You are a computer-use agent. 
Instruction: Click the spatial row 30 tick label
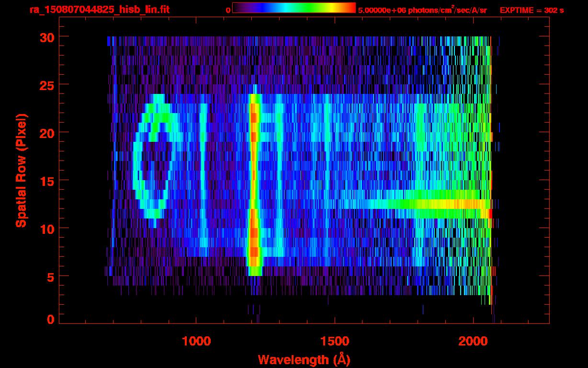47,37
